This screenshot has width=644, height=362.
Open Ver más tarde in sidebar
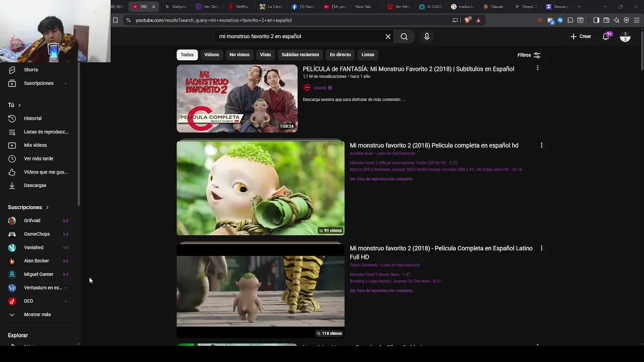[38, 158]
